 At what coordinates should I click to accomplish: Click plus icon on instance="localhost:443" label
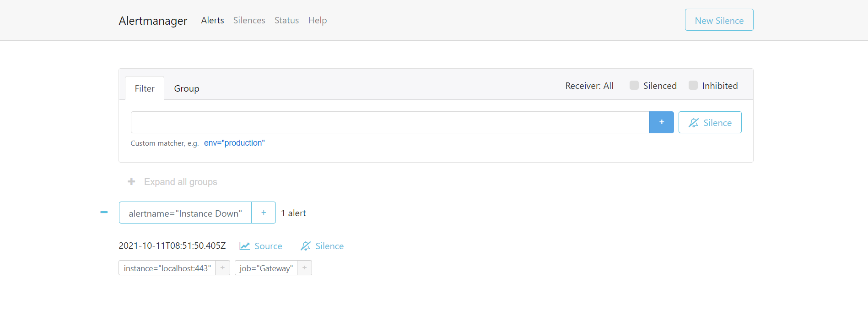coord(222,268)
